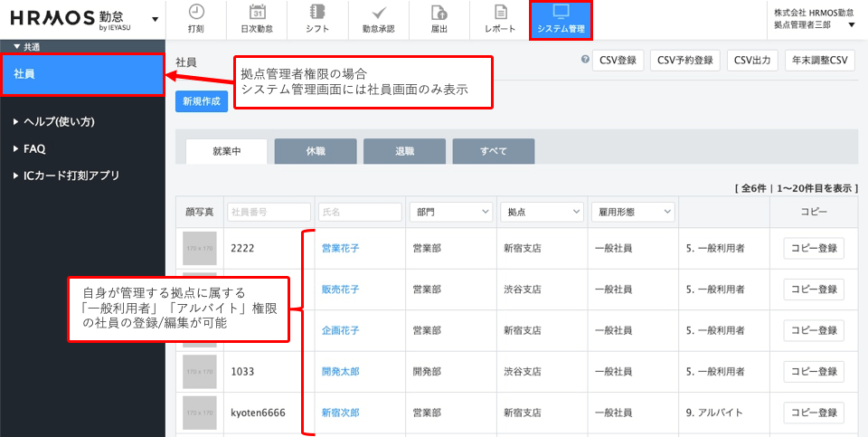
Task: Open the 届出 document icon
Action: pyautogui.click(x=439, y=13)
